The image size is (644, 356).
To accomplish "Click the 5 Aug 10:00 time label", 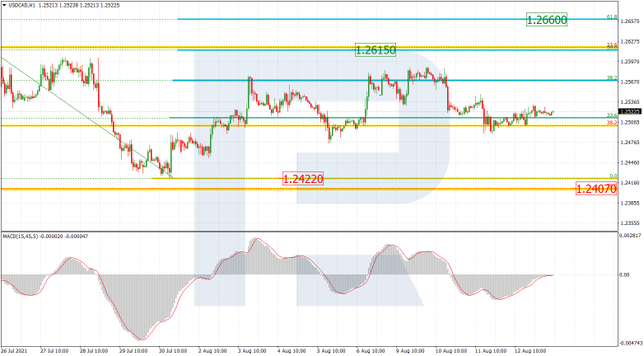I will (331, 351).
